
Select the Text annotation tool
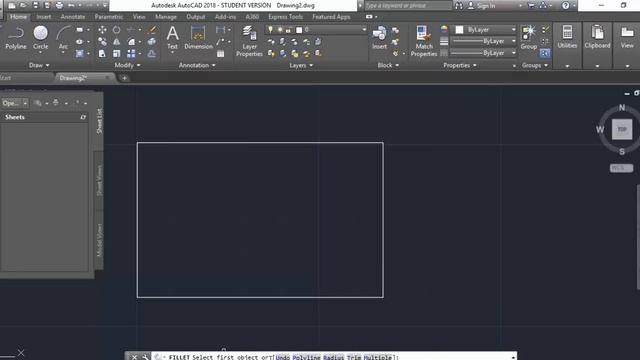point(173,38)
